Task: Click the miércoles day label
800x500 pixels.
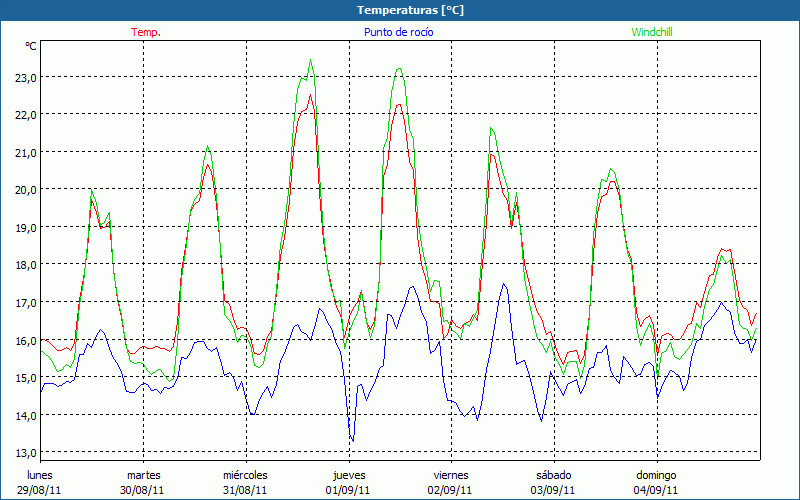Action: pos(245,475)
